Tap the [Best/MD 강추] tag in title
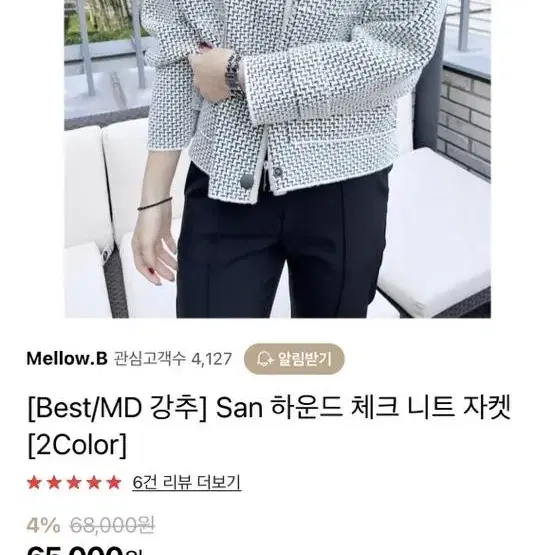 [x=118, y=408]
